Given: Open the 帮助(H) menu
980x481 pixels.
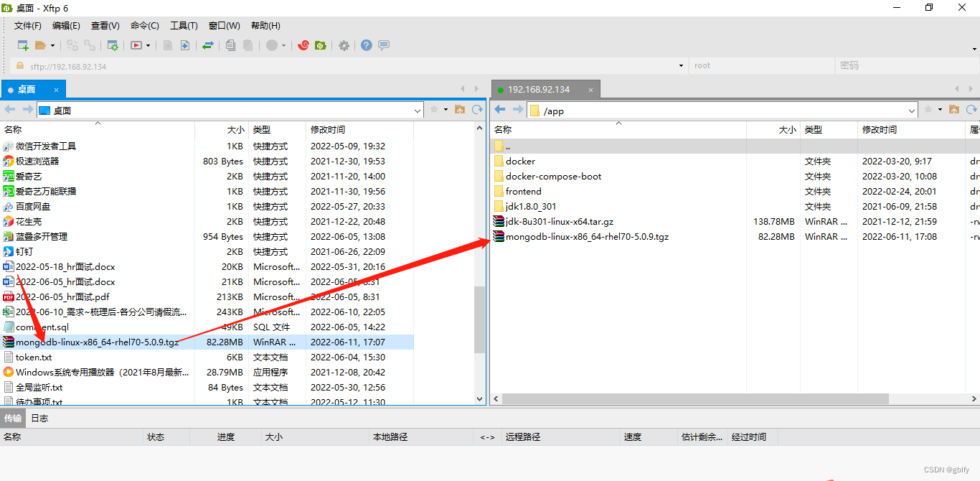Looking at the screenshot, I should [x=265, y=25].
